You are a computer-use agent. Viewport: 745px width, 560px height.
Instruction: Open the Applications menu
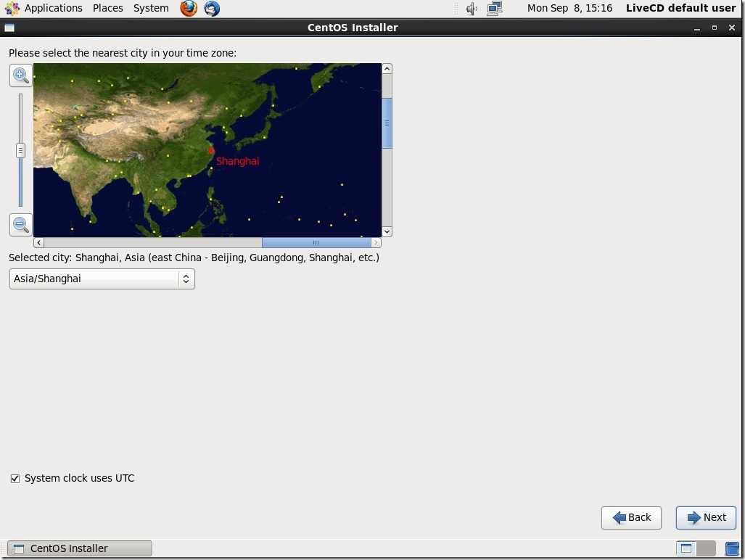pyautogui.click(x=53, y=8)
